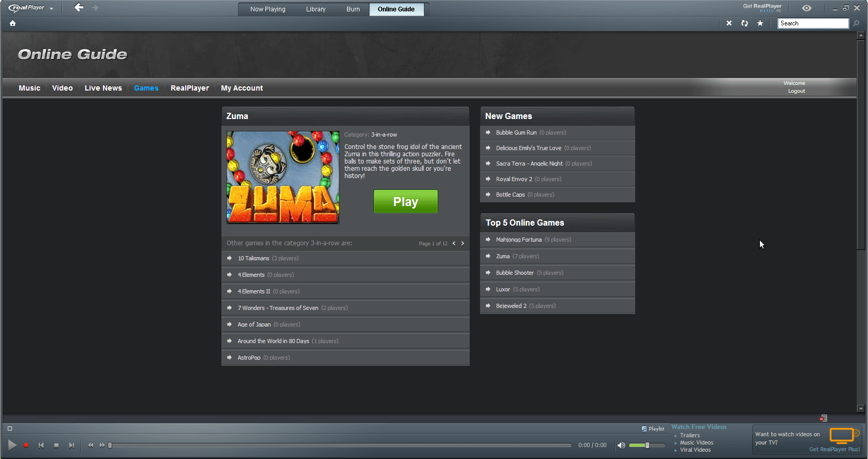The image size is (868, 459).
Task: Go to next page of category games
Action: point(462,243)
